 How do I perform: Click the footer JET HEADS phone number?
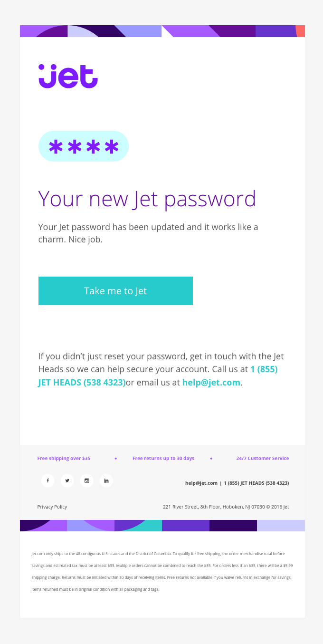pyautogui.click(x=256, y=483)
